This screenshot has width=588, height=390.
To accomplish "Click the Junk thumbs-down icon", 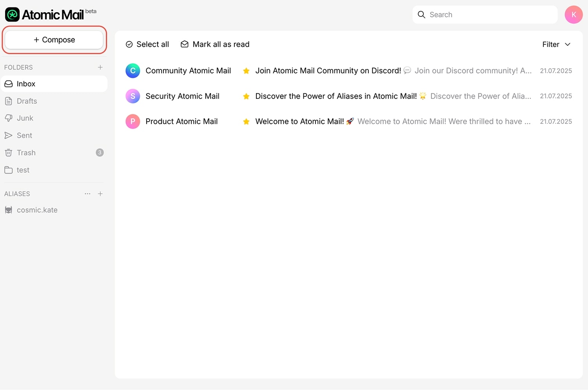I will point(8,118).
